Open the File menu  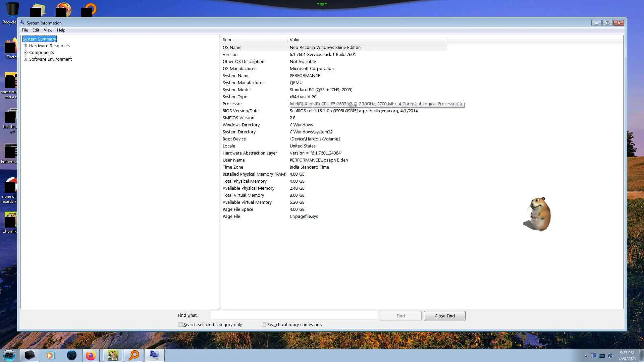[25, 30]
